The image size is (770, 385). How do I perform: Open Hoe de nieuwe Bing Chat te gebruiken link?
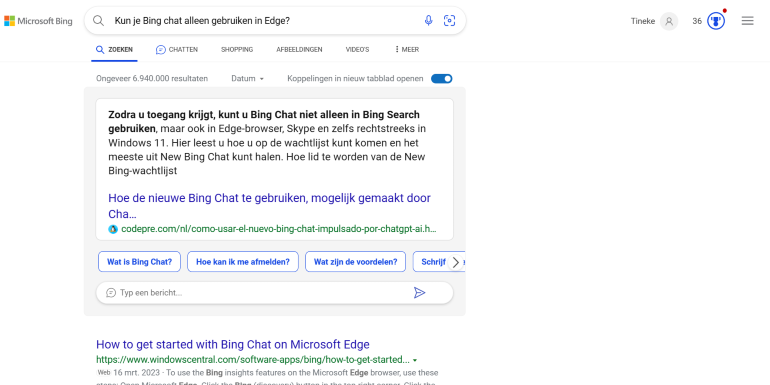pos(269,206)
